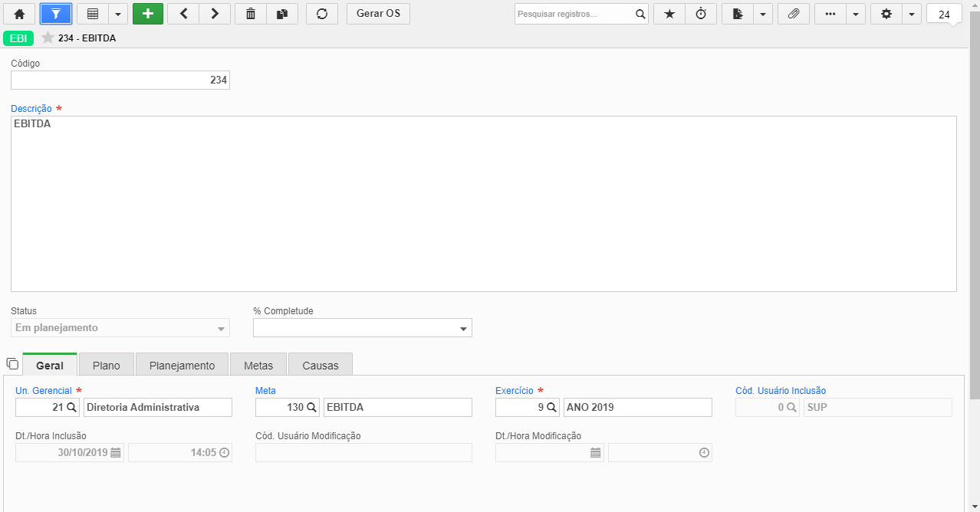
Task: Click the Gerar OS button
Action: tap(378, 14)
